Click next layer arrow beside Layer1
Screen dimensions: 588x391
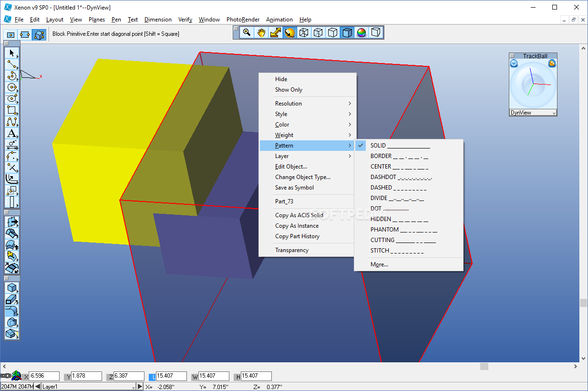tap(140, 386)
